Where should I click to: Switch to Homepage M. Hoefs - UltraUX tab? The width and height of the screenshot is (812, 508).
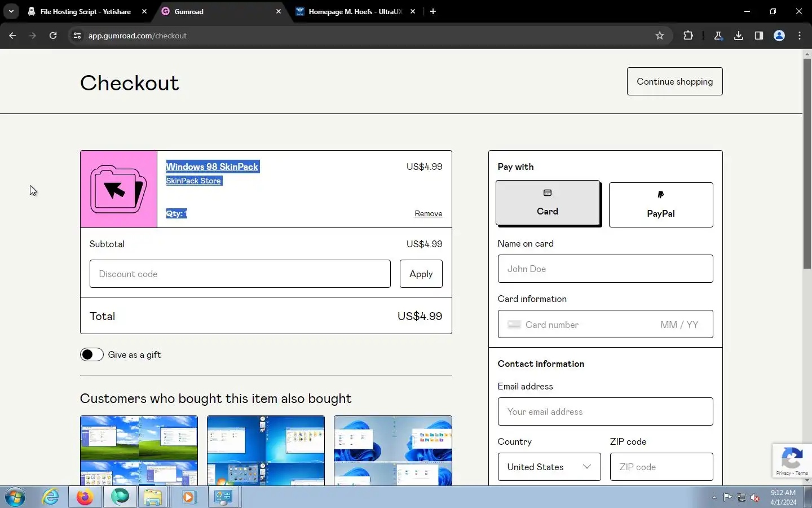[x=355, y=11]
